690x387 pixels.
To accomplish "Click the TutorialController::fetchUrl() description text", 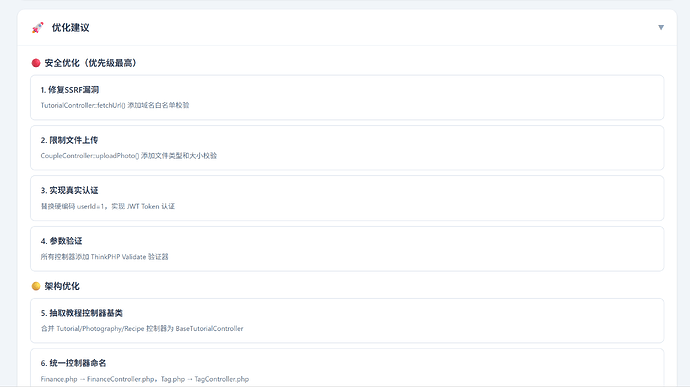I will [x=115, y=105].
